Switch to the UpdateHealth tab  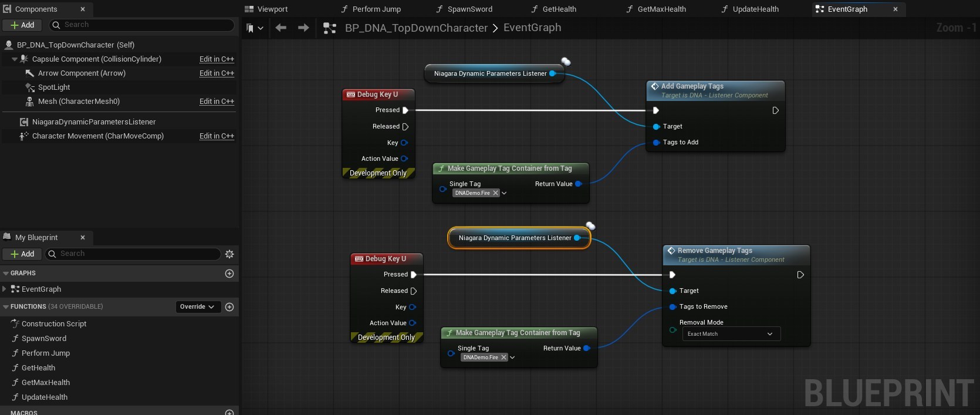pyautogui.click(x=755, y=9)
